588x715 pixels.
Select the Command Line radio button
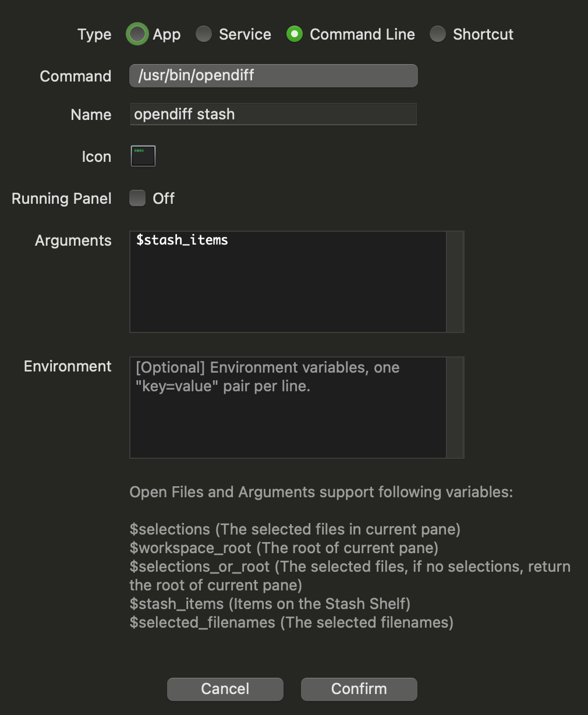tap(294, 34)
